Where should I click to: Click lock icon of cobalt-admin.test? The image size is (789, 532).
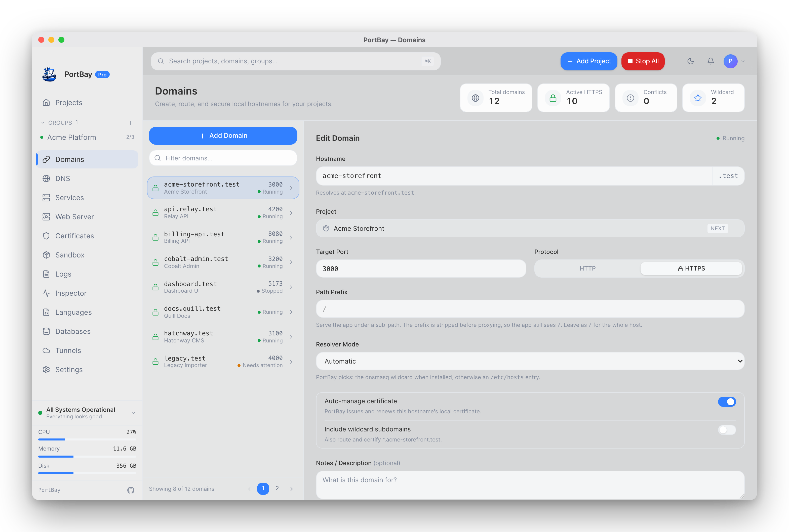[155, 262]
